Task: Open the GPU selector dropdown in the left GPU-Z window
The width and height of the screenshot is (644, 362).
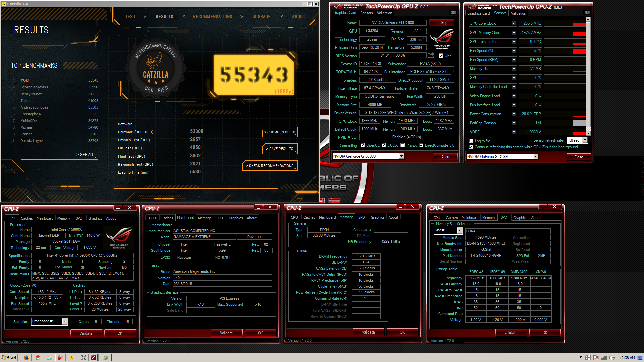Action: tap(401, 156)
